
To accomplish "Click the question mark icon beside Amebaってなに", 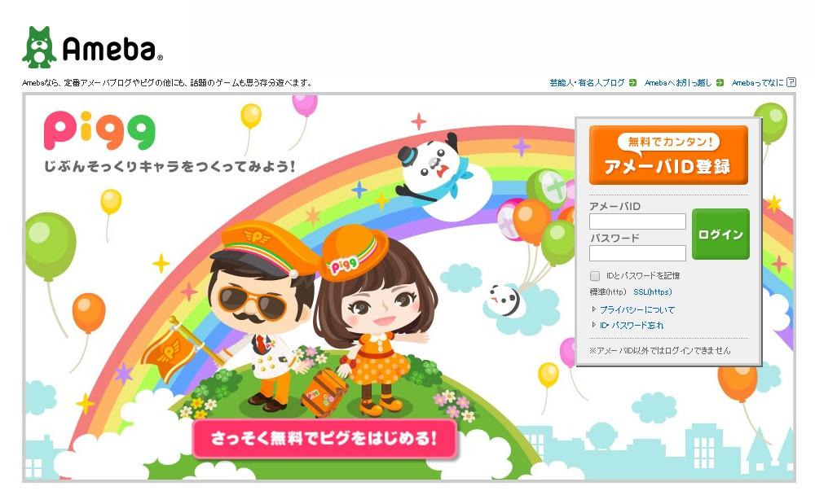I will pyautogui.click(x=791, y=82).
